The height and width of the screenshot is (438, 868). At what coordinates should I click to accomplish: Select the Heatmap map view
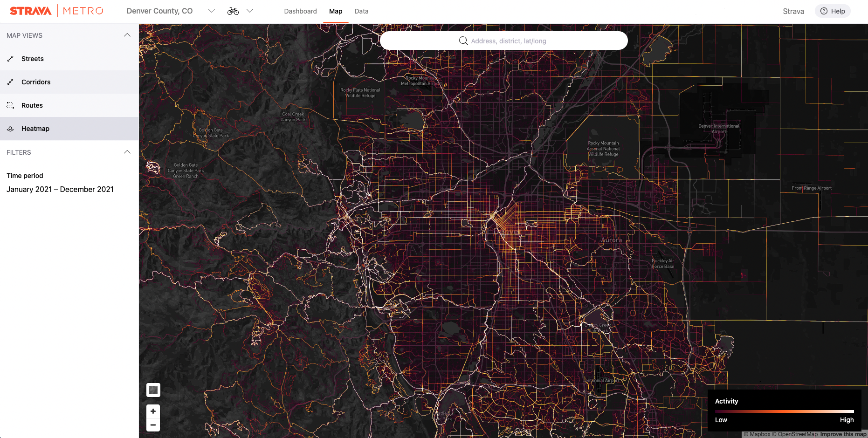coord(69,129)
